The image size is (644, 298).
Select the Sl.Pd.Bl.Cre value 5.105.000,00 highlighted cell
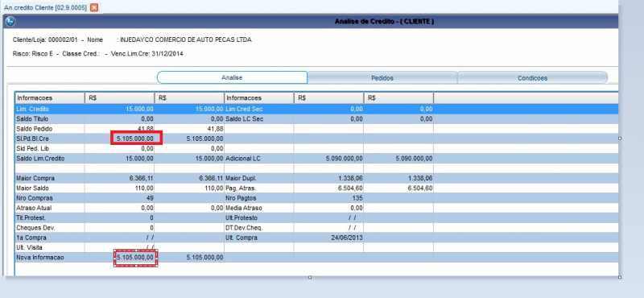136,138
